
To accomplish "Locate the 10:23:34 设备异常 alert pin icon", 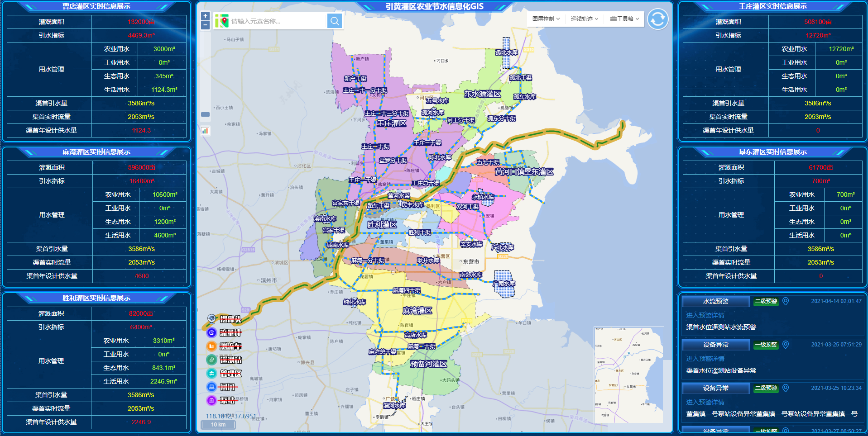I will coord(786,388).
